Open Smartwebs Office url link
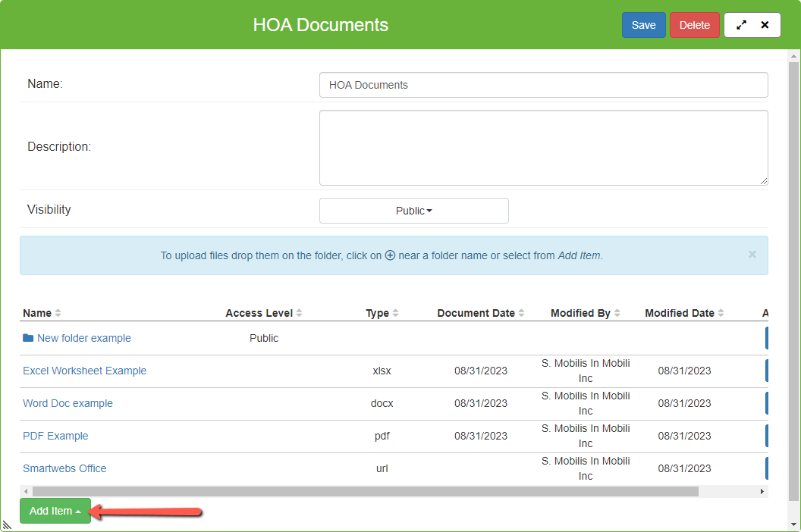The width and height of the screenshot is (801, 532). pyautogui.click(x=64, y=468)
